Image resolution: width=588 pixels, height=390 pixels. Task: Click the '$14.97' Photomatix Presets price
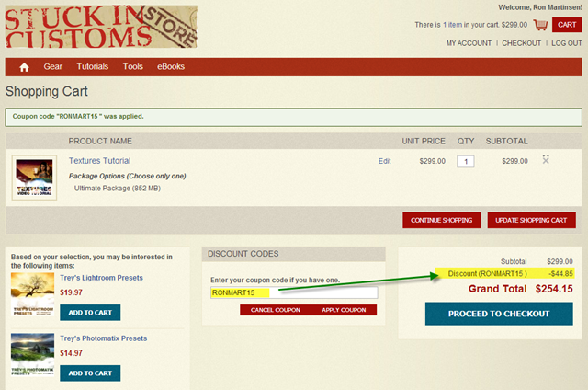point(71,353)
